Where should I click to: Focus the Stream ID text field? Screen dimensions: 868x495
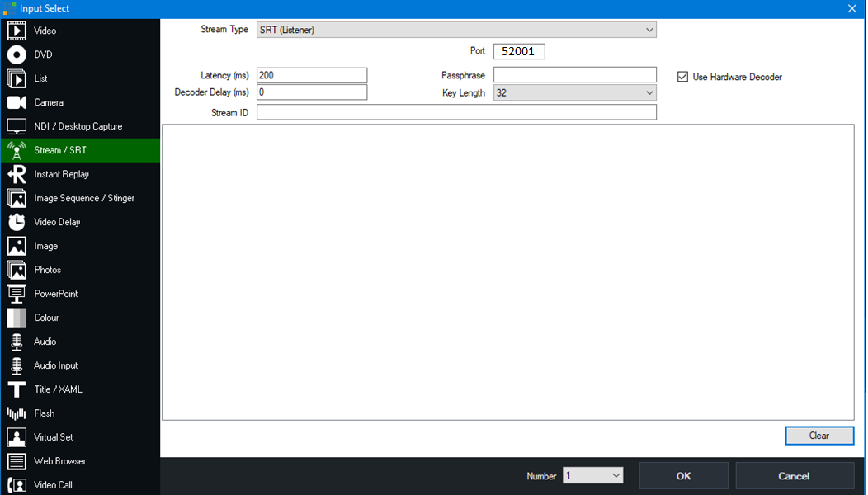pos(456,112)
